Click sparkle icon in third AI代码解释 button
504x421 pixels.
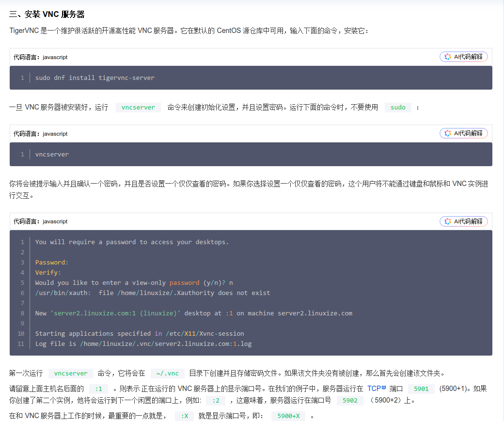click(448, 221)
